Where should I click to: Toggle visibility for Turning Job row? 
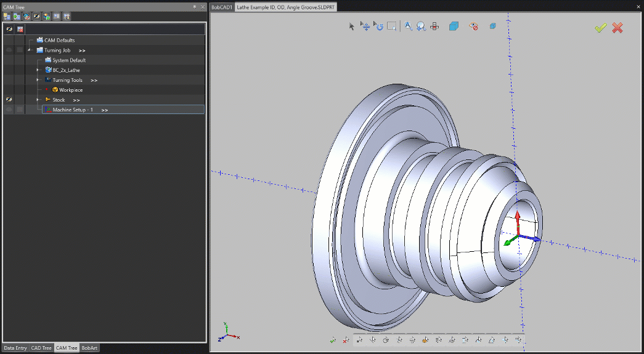(x=9, y=50)
